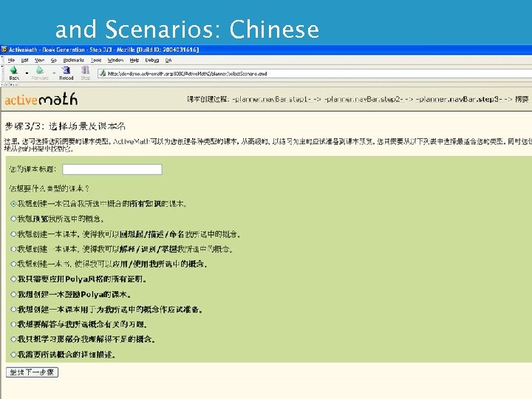Select the option ending Polya的课本

(x=13, y=294)
